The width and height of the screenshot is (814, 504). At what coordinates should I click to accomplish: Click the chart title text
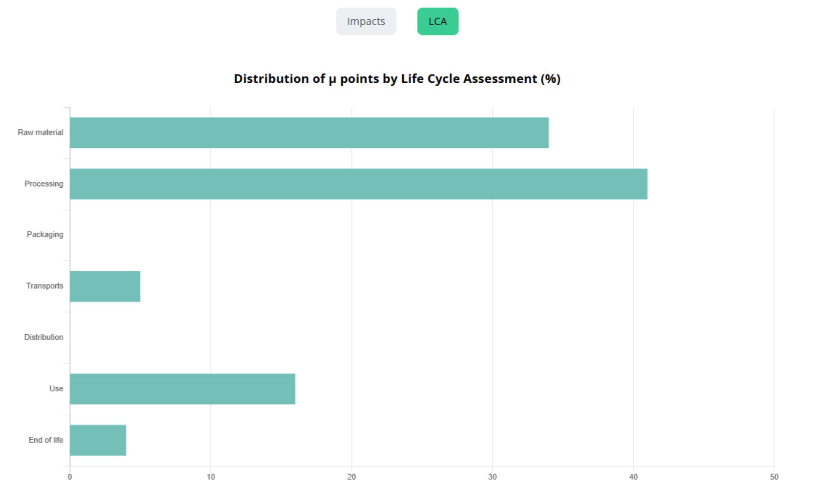[x=397, y=79]
